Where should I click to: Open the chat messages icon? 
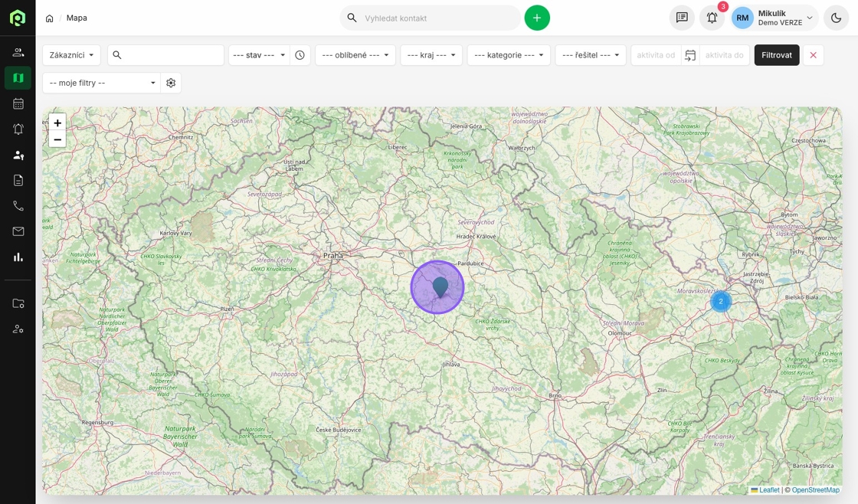point(682,18)
